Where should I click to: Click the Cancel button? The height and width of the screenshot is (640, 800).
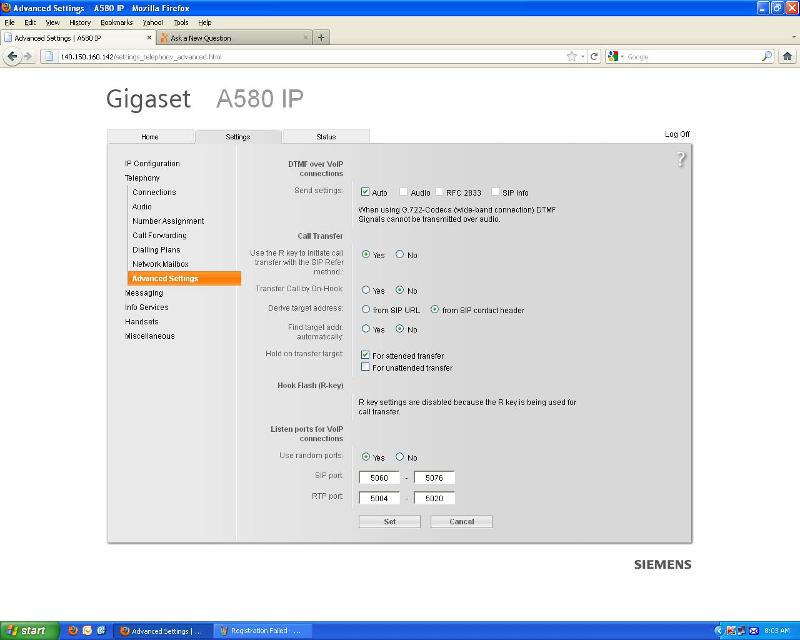tap(462, 521)
